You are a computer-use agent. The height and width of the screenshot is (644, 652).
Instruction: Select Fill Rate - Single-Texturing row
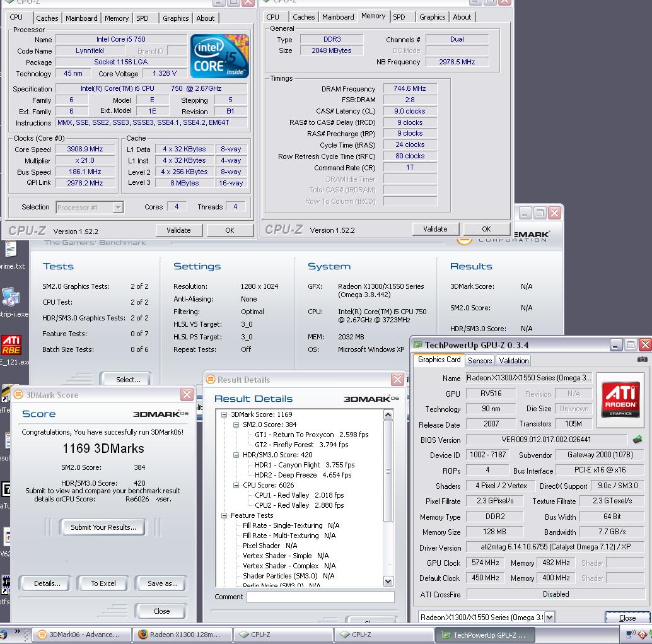[x=291, y=525]
